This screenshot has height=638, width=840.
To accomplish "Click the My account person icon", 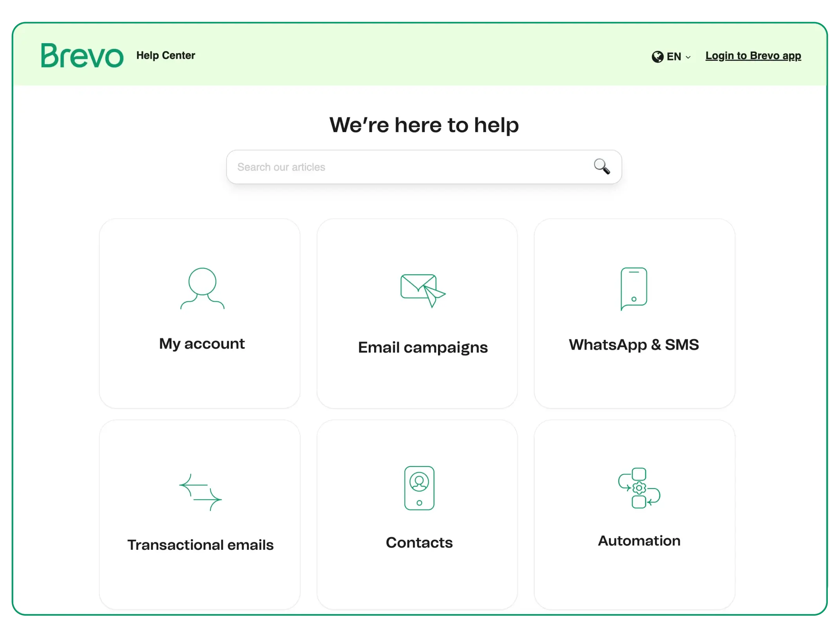I will tap(202, 289).
